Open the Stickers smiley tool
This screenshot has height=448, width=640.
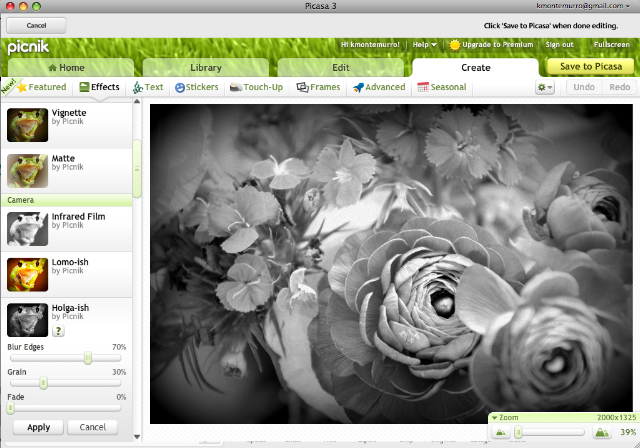coord(197,87)
